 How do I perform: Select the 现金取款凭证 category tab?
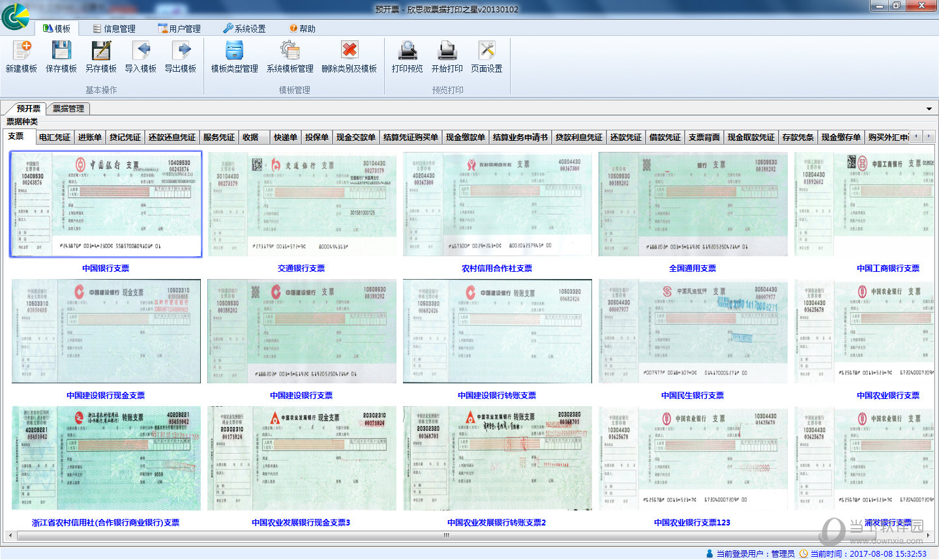click(751, 137)
